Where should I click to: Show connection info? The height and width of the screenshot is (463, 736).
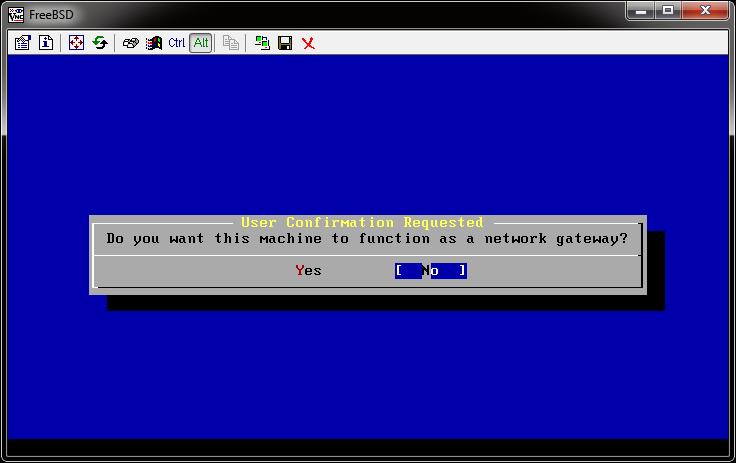point(45,43)
